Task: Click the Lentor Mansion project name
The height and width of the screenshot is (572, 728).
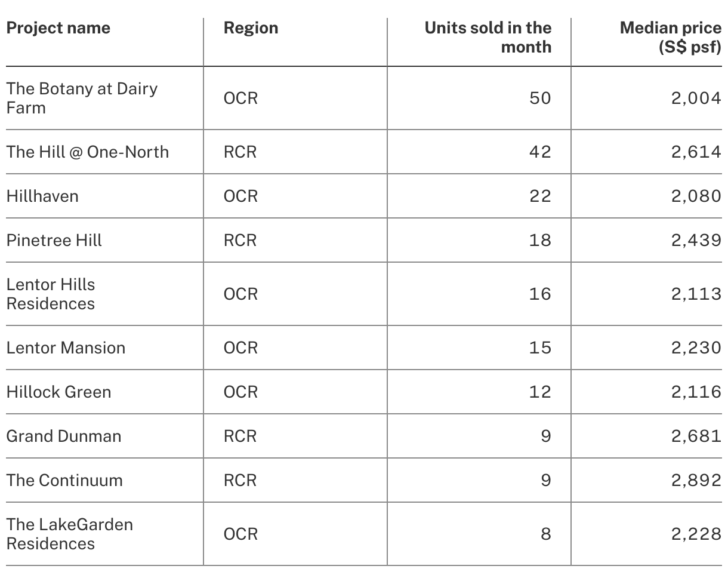Action: [x=66, y=347]
